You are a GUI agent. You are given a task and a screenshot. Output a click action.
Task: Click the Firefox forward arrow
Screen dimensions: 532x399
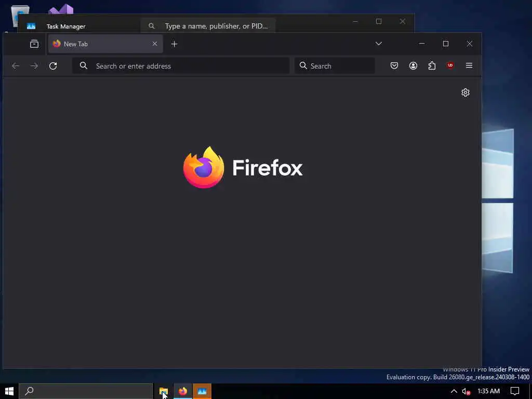pyautogui.click(x=34, y=66)
